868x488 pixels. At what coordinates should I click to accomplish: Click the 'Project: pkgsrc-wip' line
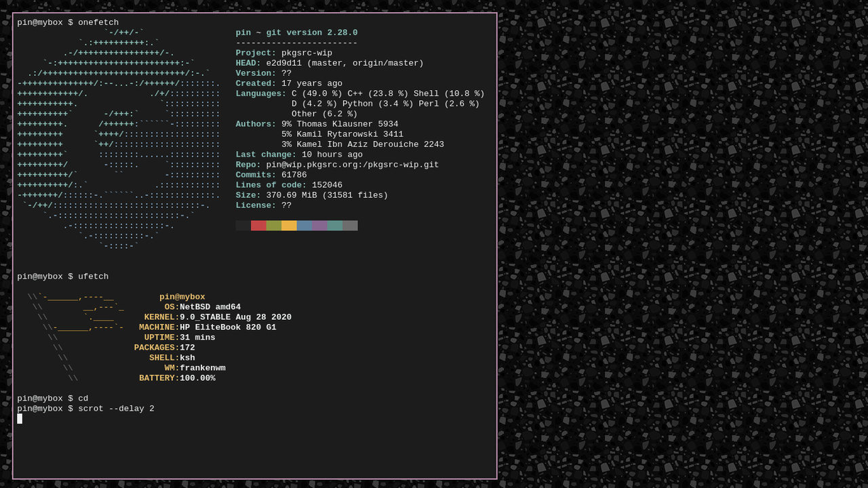[x=284, y=53]
